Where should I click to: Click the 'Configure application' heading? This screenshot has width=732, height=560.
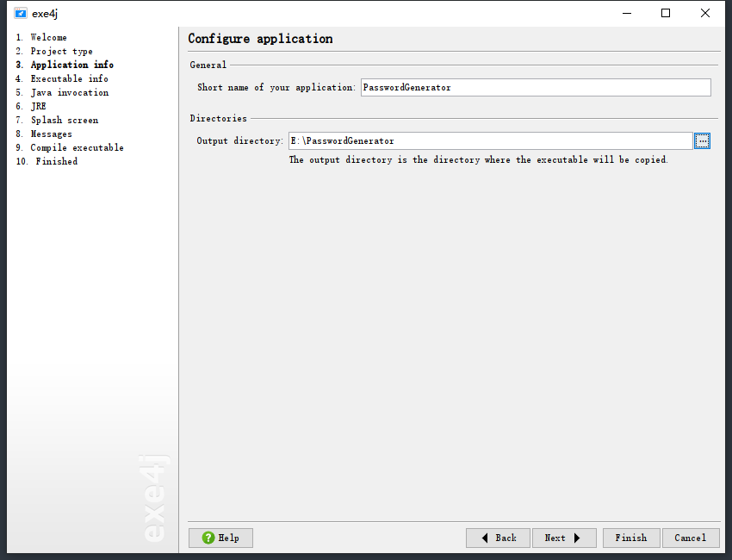[x=260, y=39]
